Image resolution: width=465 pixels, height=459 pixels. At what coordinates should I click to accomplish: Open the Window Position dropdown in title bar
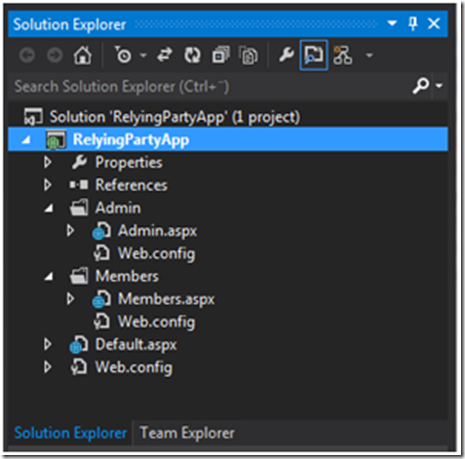(x=392, y=23)
